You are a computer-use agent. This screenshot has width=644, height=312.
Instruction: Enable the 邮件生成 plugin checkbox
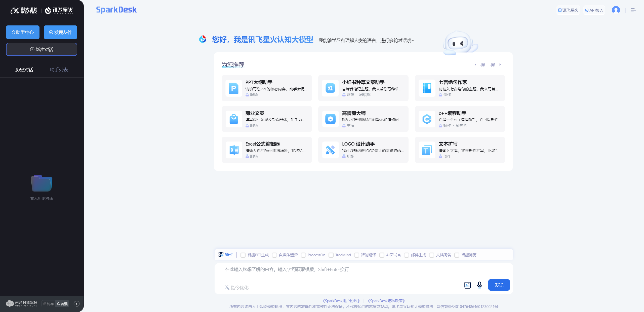tap(407, 255)
